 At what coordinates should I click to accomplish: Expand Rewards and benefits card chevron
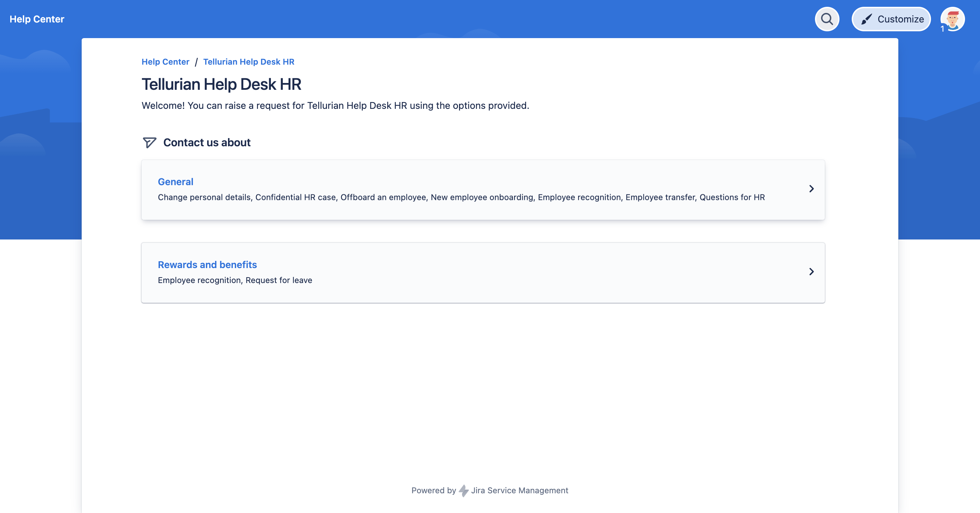pyautogui.click(x=811, y=271)
